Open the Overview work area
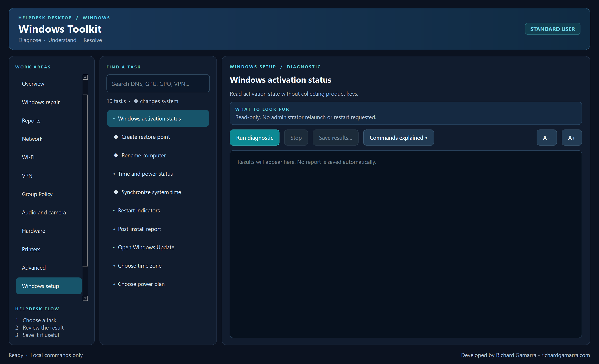Image resolution: width=599 pixels, height=364 pixels. coord(49,84)
